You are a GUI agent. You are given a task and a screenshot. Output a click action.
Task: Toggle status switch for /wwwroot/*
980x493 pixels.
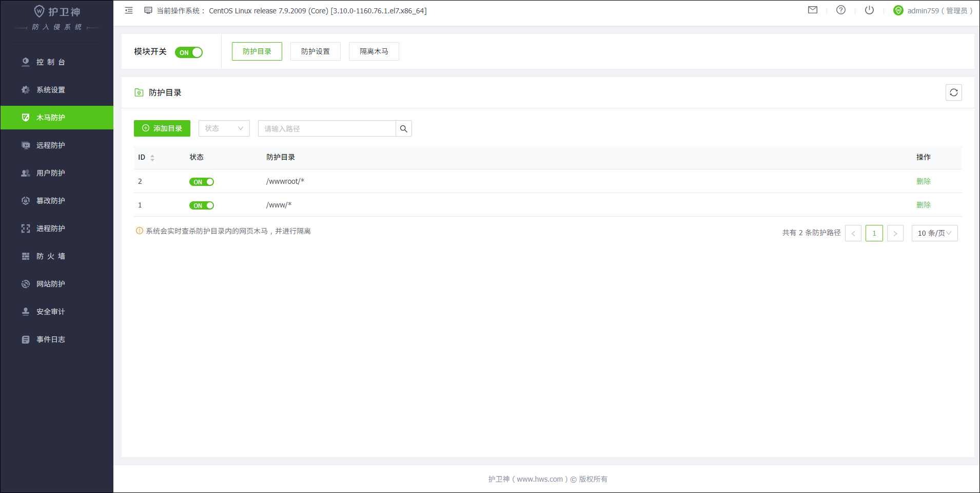(202, 182)
